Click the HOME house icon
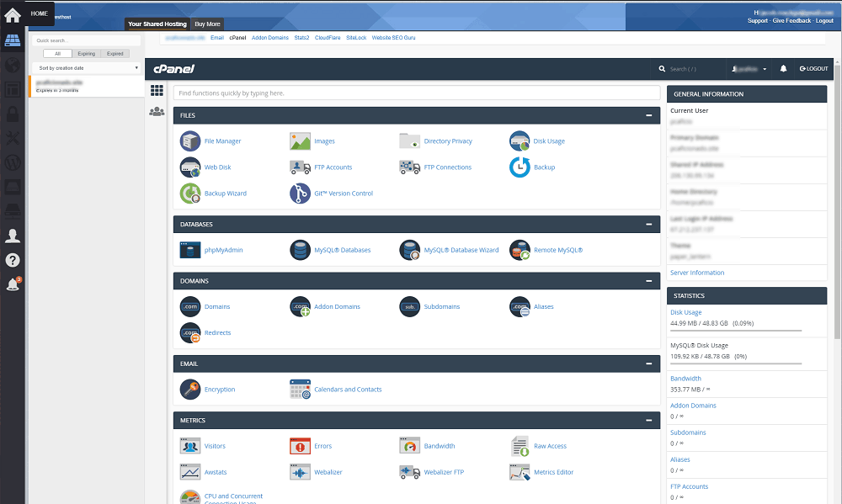Screen dimensions: 842x504 pyautogui.click(x=13, y=15)
